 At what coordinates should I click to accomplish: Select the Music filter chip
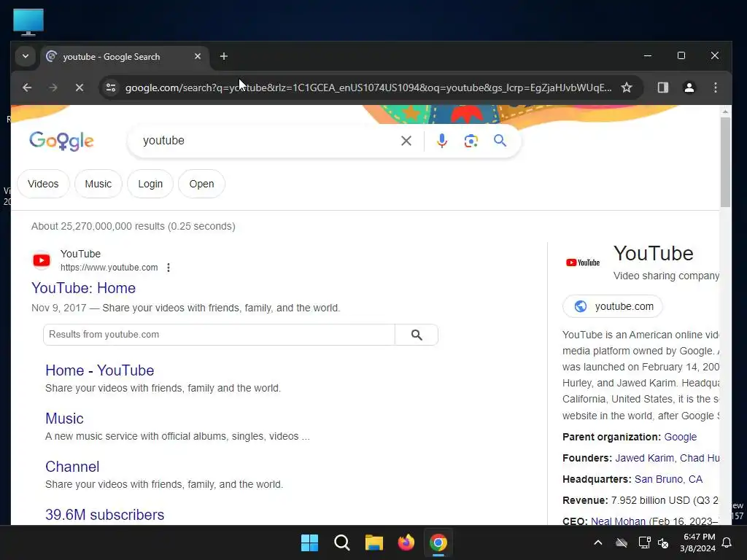[x=98, y=184]
